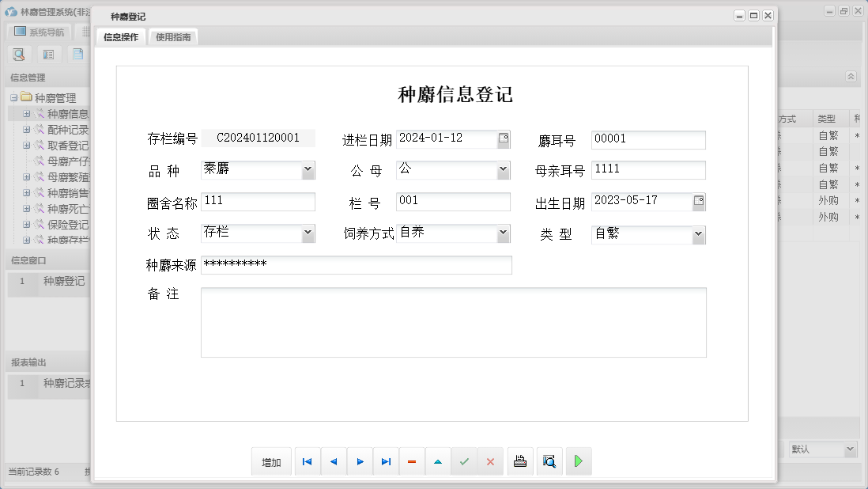Delete the current record with the red minus

point(412,461)
